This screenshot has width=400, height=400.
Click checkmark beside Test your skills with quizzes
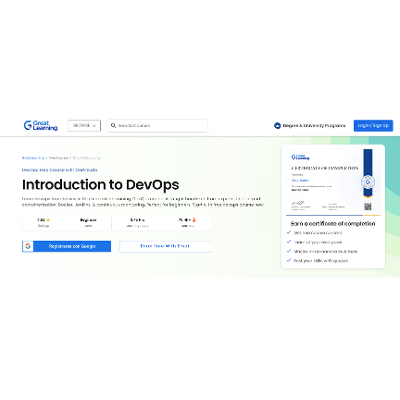289,260
